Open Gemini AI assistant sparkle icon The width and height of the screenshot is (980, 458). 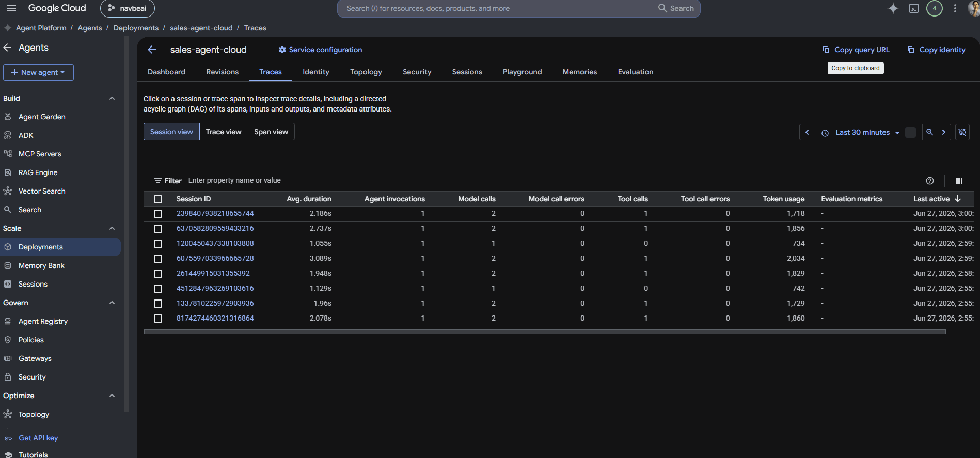click(893, 8)
